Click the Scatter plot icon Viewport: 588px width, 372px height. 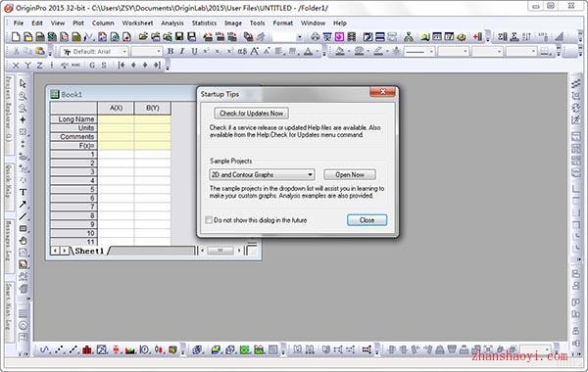(59, 349)
